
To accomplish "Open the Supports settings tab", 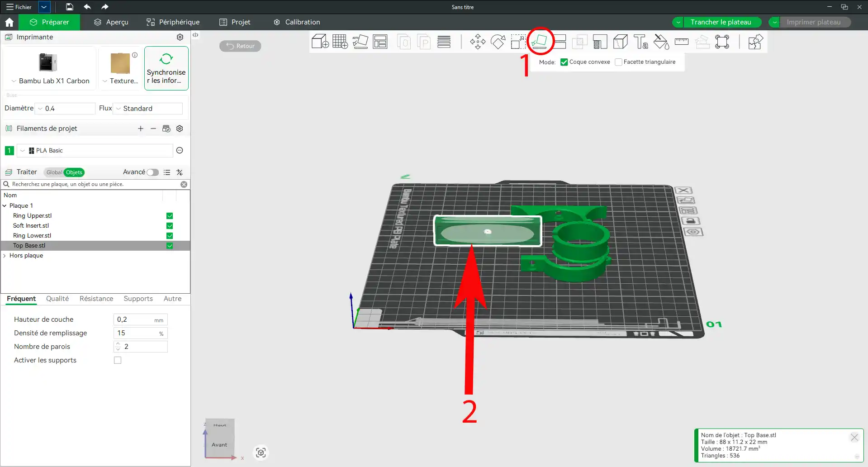I will point(138,299).
